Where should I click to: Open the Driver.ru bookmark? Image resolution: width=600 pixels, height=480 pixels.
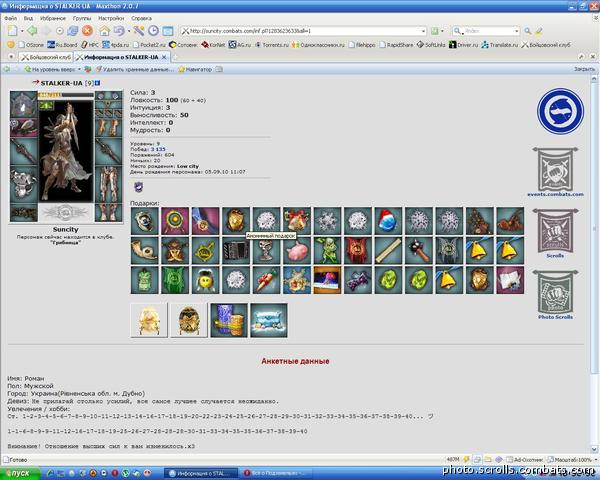[463, 45]
